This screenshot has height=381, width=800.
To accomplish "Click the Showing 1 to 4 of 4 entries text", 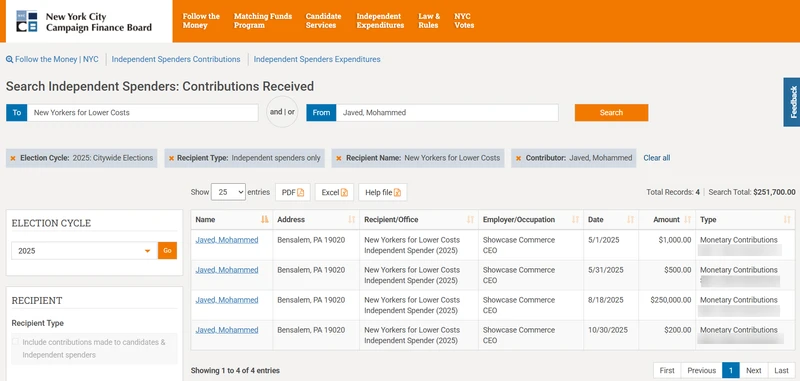I will [x=235, y=371].
